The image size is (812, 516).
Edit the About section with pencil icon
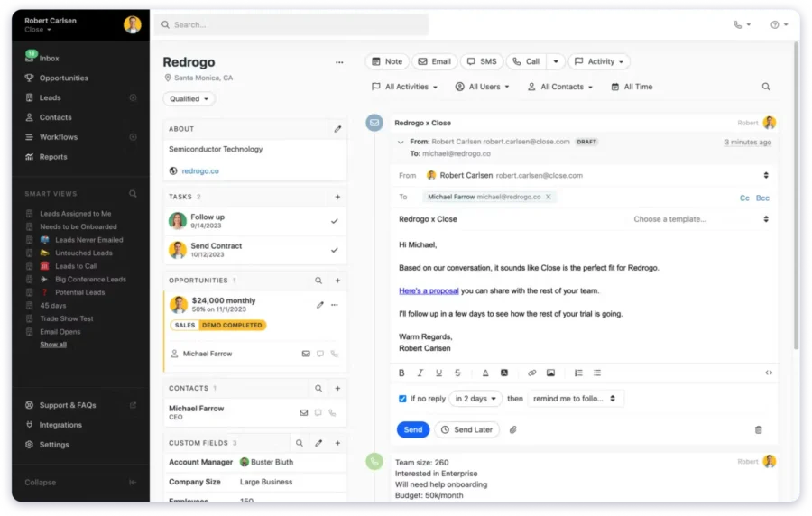(x=337, y=129)
